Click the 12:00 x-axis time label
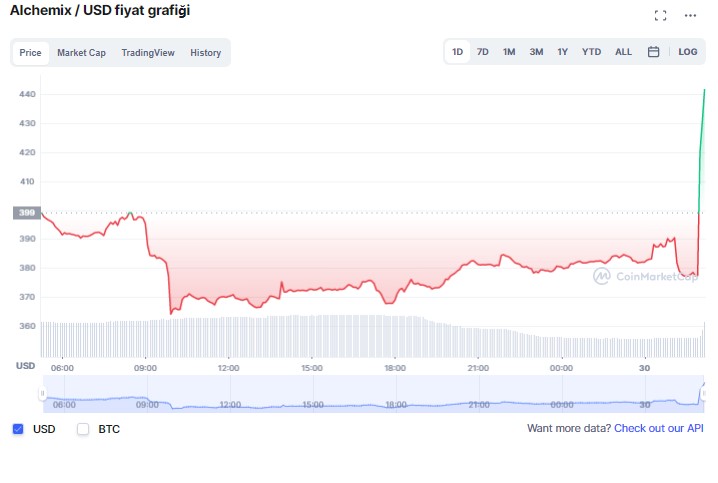Screen dimensions: 718x483 coord(228,368)
